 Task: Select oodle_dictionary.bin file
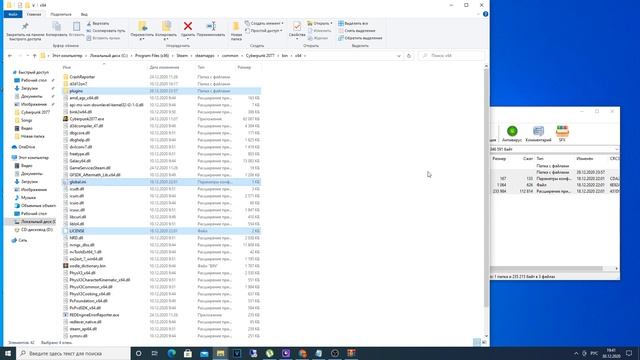161,266
